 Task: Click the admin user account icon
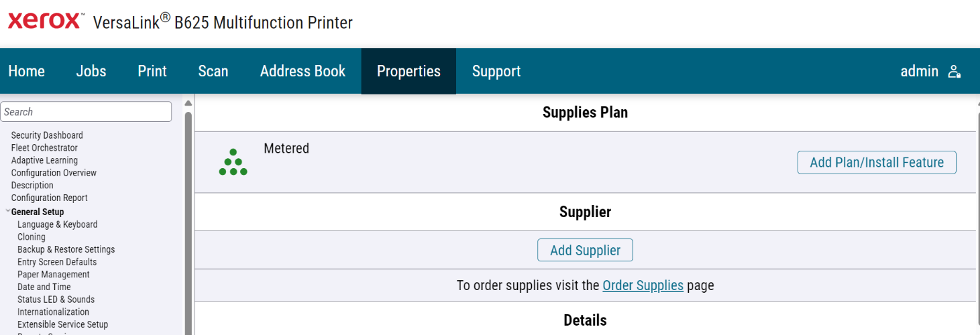point(955,72)
